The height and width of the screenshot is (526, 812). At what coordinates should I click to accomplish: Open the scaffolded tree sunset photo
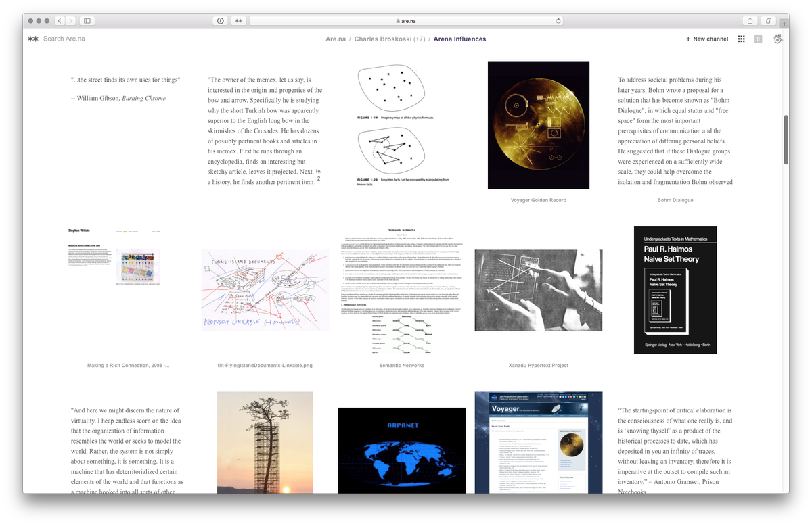pyautogui.click(x=265, y=442)
